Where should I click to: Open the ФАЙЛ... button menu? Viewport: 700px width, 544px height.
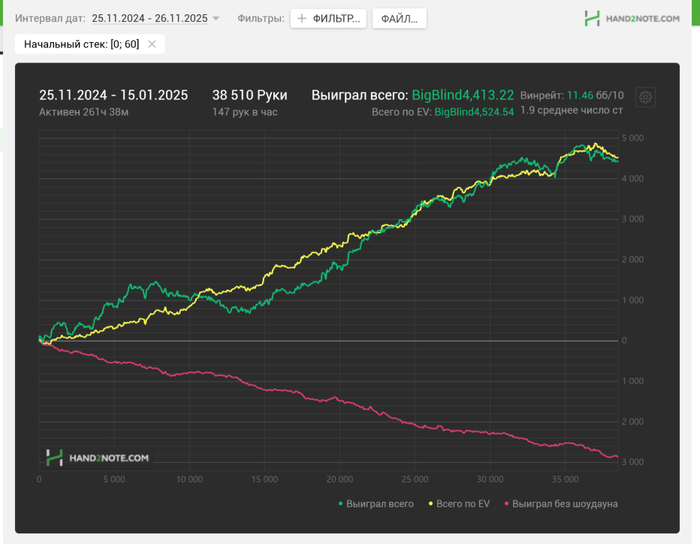pos(399,19)
